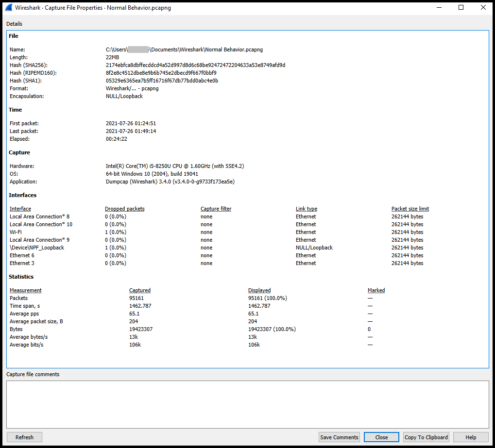This screenshot has width=495, height=448.
Task: Select the RIPEMD160 hash value
Action: click(x=161, y=73)
